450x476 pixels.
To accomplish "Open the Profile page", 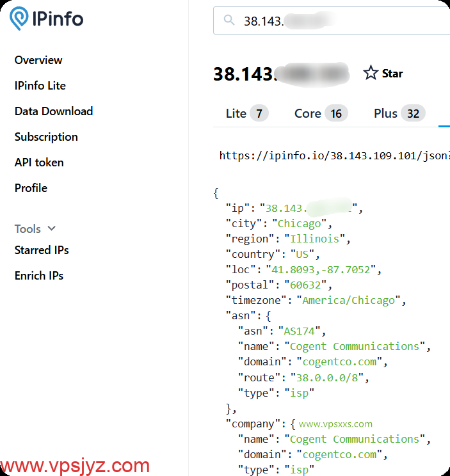I will pyautogui.click(x=31, y=188).
